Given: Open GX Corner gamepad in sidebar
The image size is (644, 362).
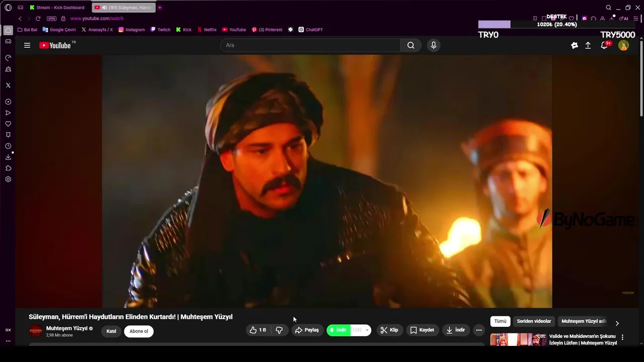Looking at the screenshot, I should tap(8, 41).
